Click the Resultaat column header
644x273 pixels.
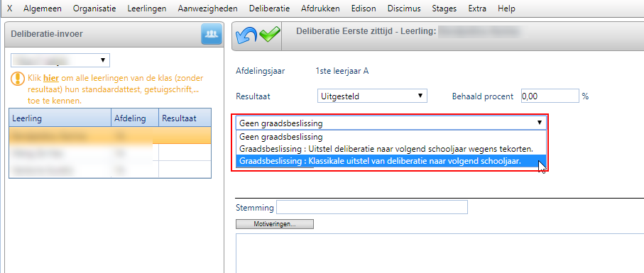click(x=185, y=118)
